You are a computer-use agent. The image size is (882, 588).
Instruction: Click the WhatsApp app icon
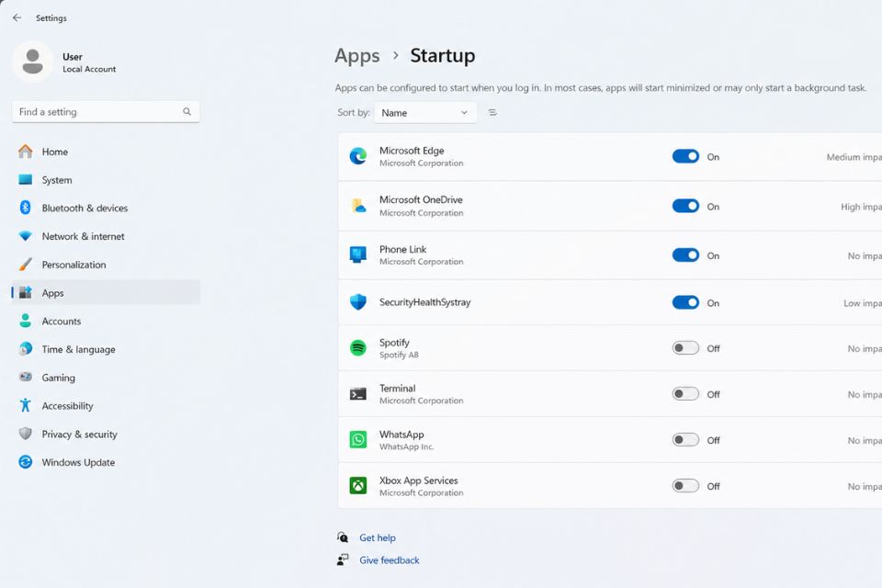[358, 439]
